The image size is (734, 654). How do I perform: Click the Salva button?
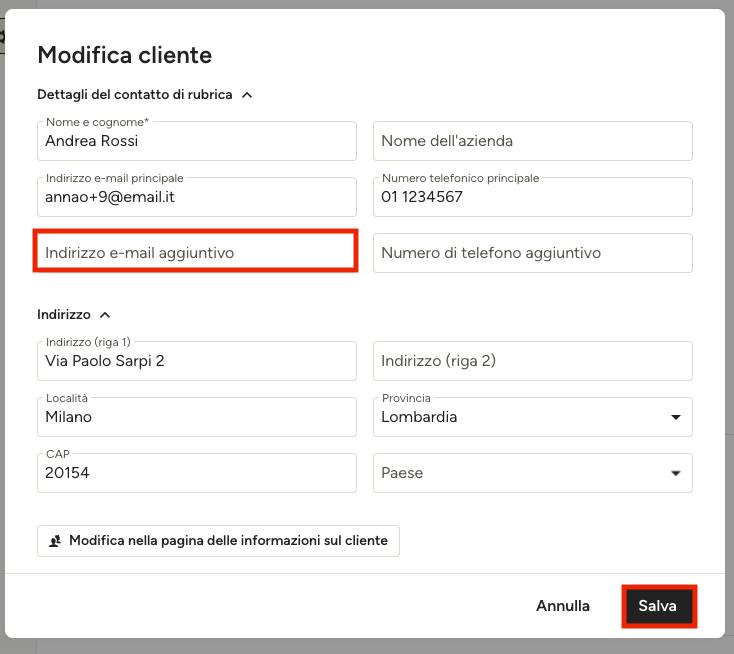point(659,606)
